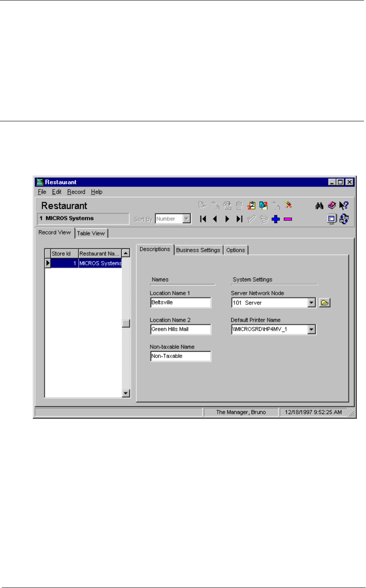Click the first grayed toolbar document icon
Viewport: 366px width, 588px height.
(203, 206)
